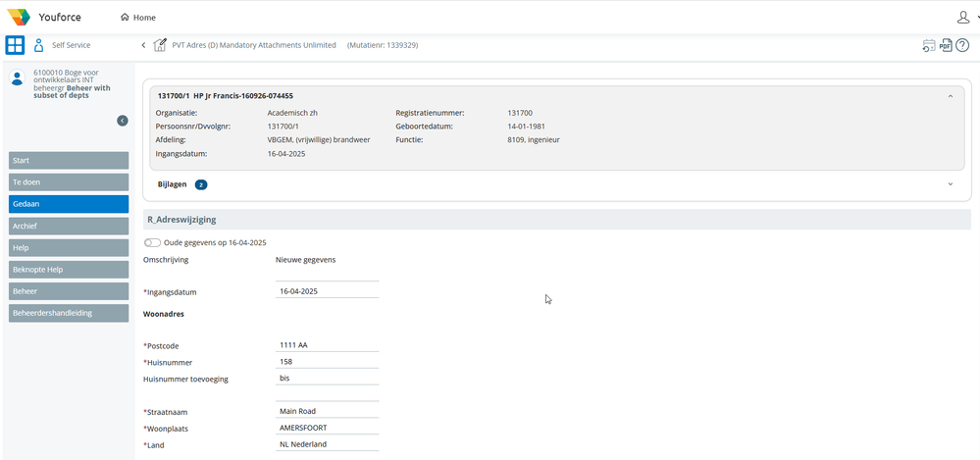Viewport: 980px width, 460px height.
Task: Open Beheerdershandleiding
Action: tap(69, 313)
